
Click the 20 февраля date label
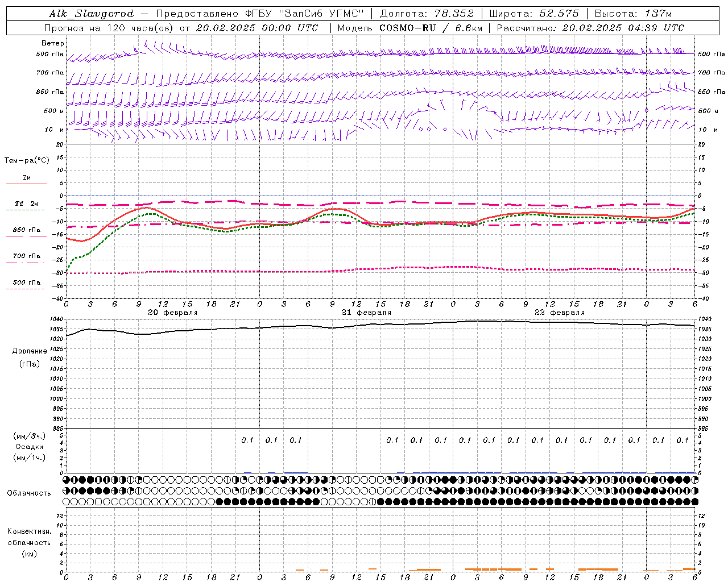173,313
